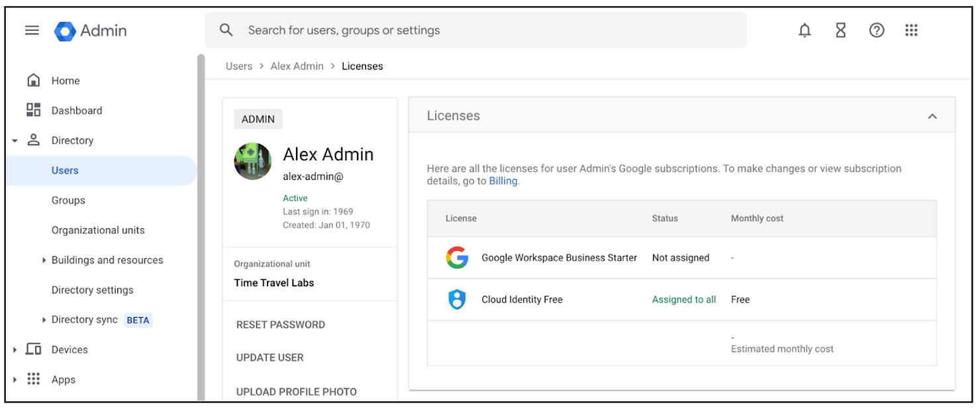
Task: Expand the Devices section arrow
Action: [x=15, y=350]
